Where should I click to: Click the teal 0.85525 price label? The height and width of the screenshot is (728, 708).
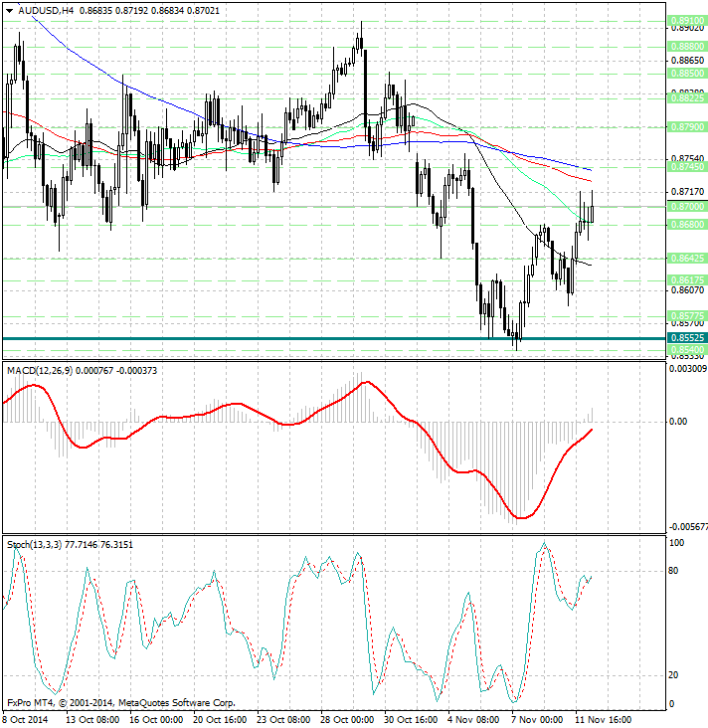pos(687,338)
